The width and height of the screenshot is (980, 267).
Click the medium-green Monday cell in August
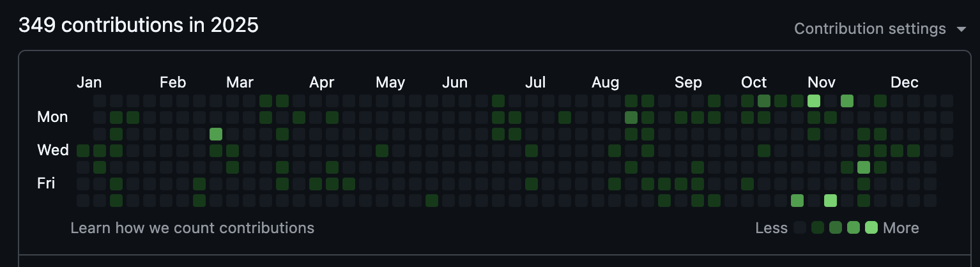[x=631, y=118]
